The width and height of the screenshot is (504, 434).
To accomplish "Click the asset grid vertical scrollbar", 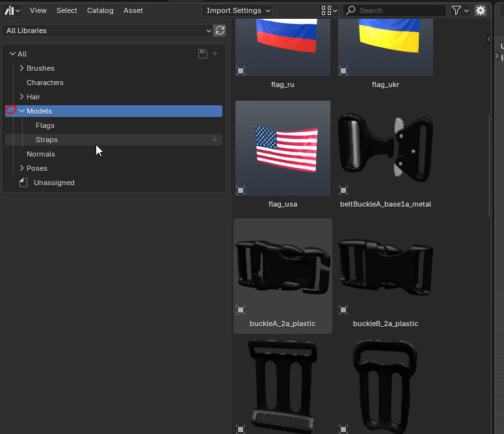I will [x=490, y=165].
